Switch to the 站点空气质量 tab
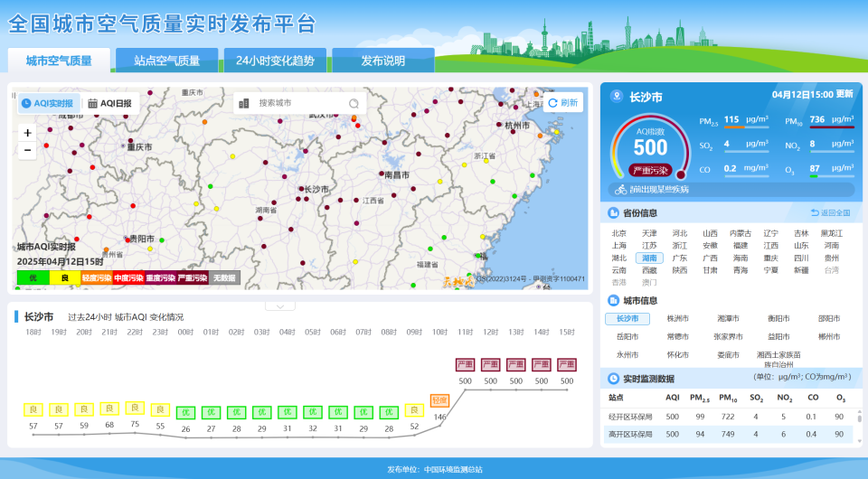Screen dimensions: 868x479 pos(166,61)
